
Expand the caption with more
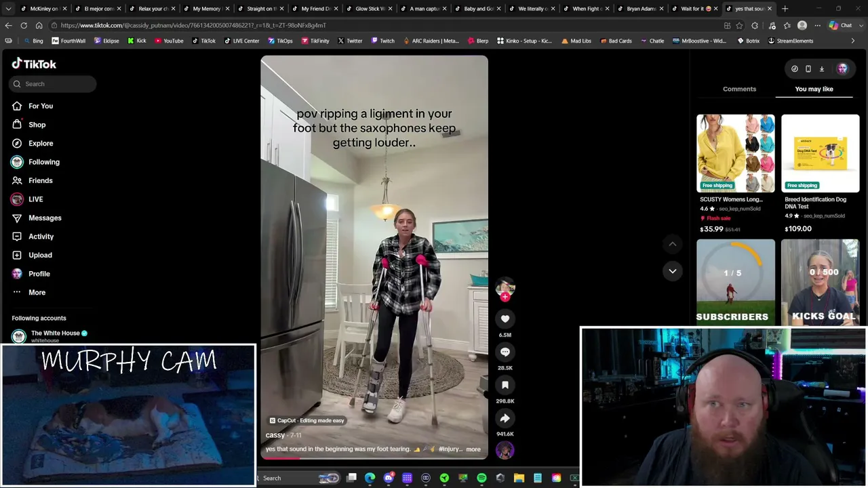click(x=473, y=449)
